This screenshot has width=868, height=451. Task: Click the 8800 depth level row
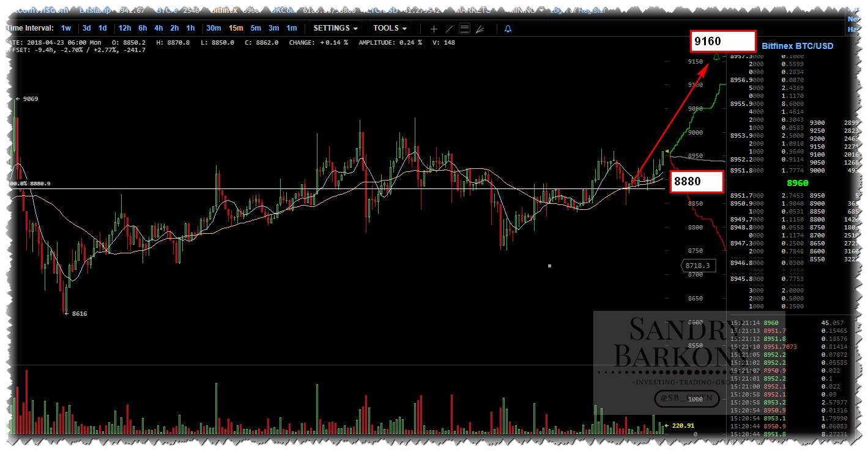click(835, 219)
